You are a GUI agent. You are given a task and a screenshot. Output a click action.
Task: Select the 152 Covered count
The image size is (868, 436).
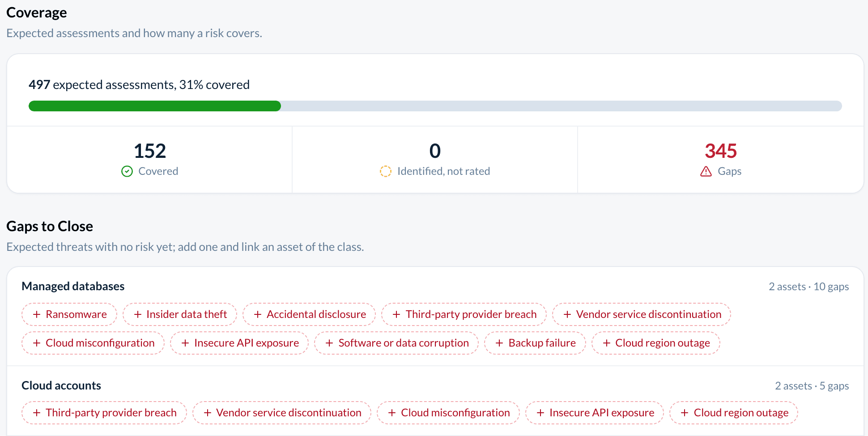pos(150,151)
